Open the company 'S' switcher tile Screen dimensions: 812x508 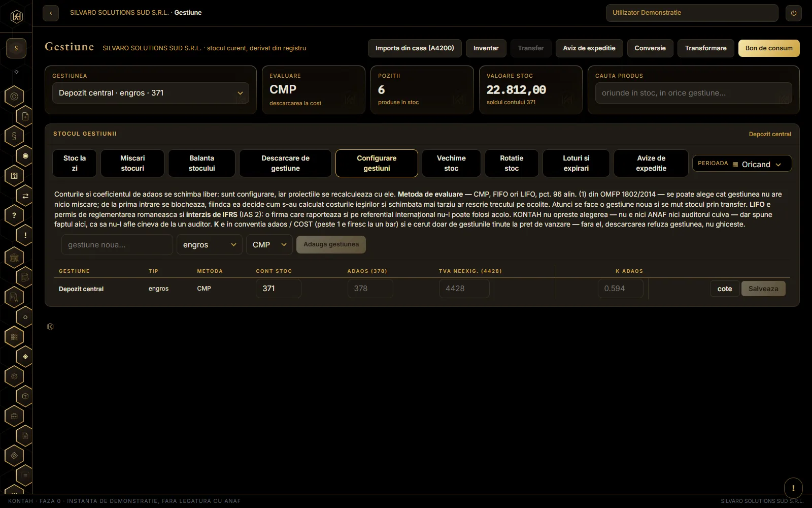[x=16, y=48]
